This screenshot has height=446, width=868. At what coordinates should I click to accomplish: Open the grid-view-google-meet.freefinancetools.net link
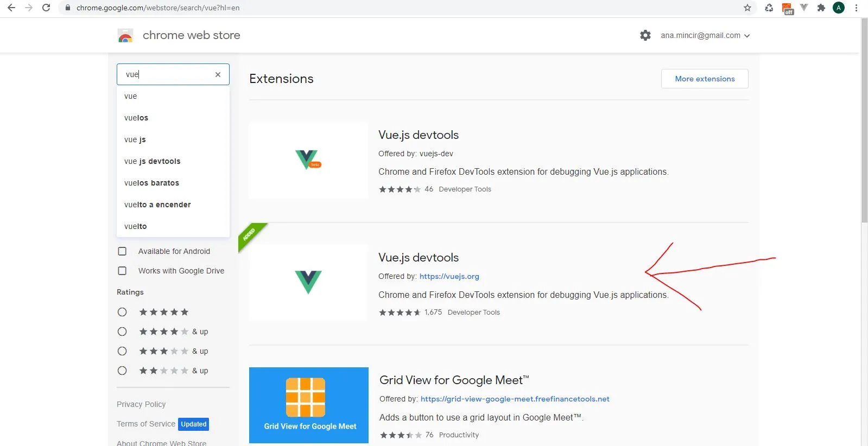(x=515, y=399)
